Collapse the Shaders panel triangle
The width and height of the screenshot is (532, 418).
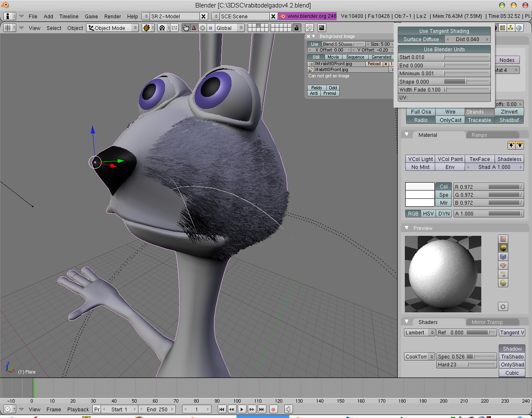(x=407, y=322)
